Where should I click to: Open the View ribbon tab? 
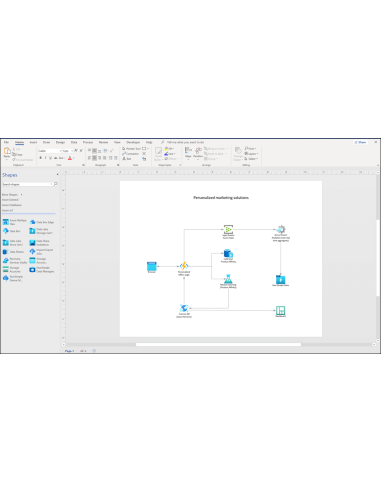coord(117,142)
